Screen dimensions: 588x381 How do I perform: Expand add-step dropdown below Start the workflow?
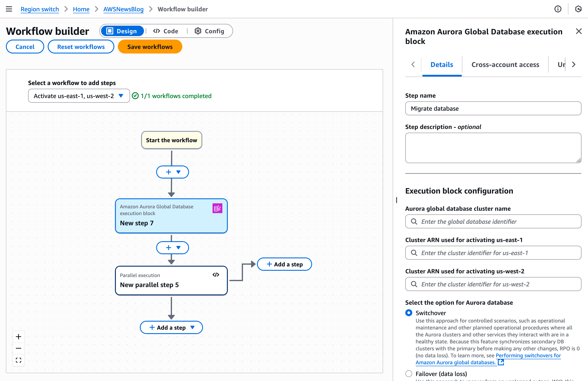(178, 172)
